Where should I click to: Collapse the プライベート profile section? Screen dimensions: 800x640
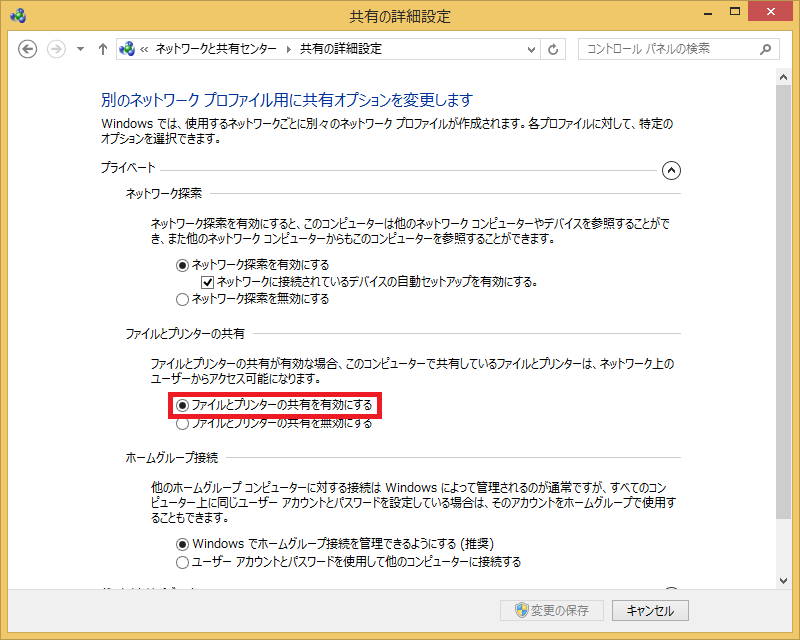[x=671, y=170]
